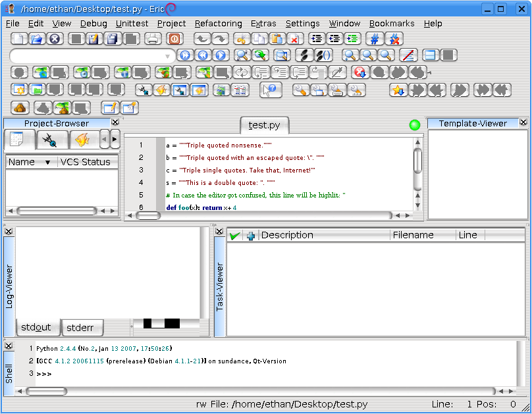Click the red X with blue arrow icon
Screen dimensions: 532x414
point(359,72)
